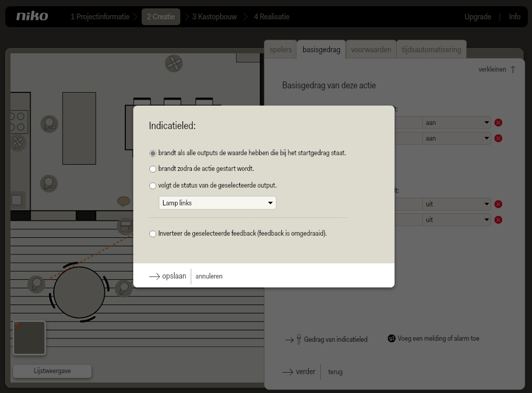Select the tall cabinet rectangle in the kitchen
The image size is (532, 393).
79,128
